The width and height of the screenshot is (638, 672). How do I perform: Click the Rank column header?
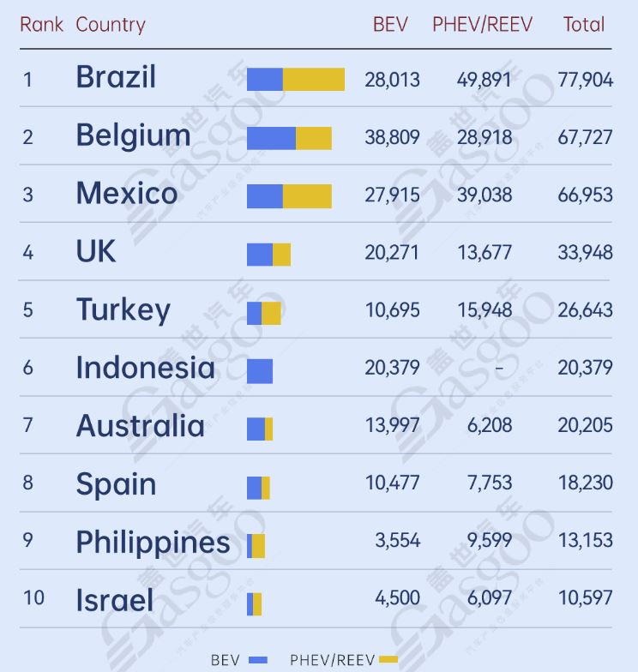click(41, 24)
